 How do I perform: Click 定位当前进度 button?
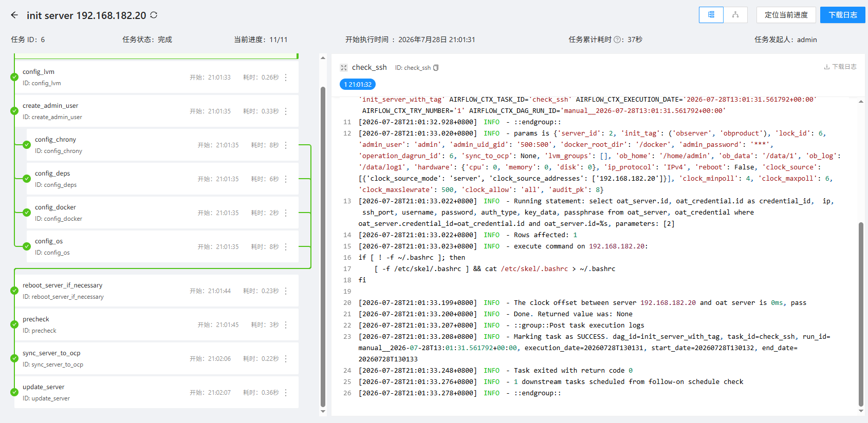click(786, 15)
